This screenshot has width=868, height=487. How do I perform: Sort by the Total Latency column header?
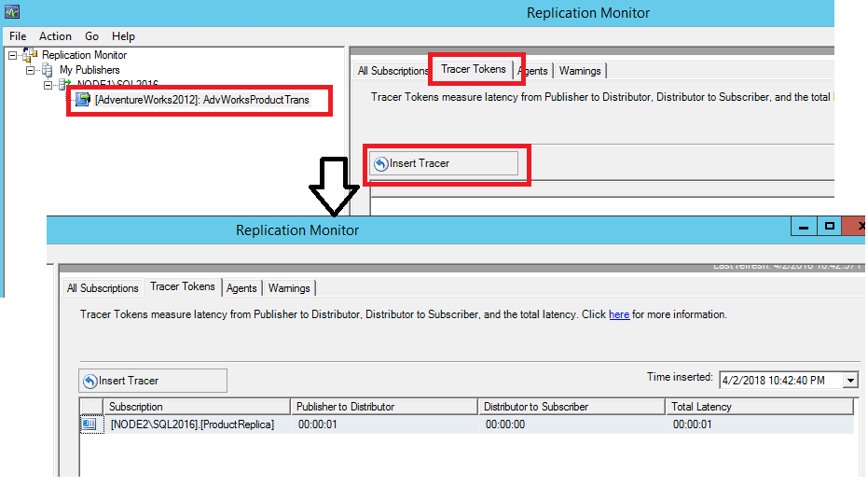(x=760, y=407)
